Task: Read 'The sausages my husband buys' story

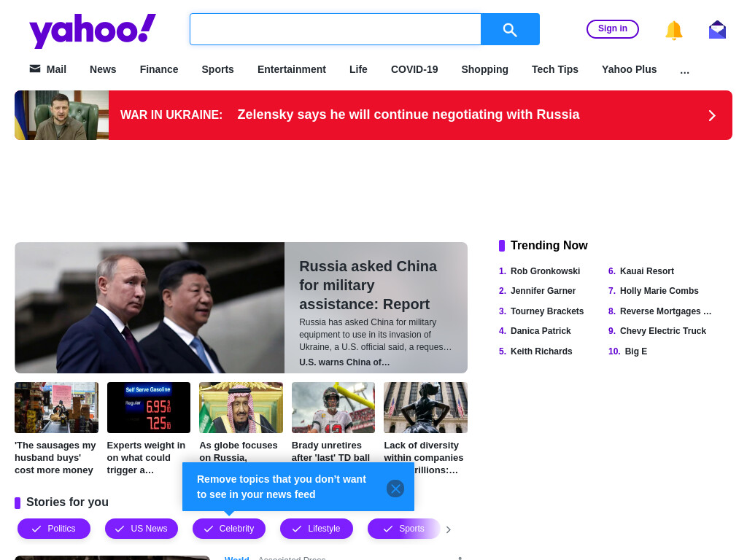Action: coord(55,458)
